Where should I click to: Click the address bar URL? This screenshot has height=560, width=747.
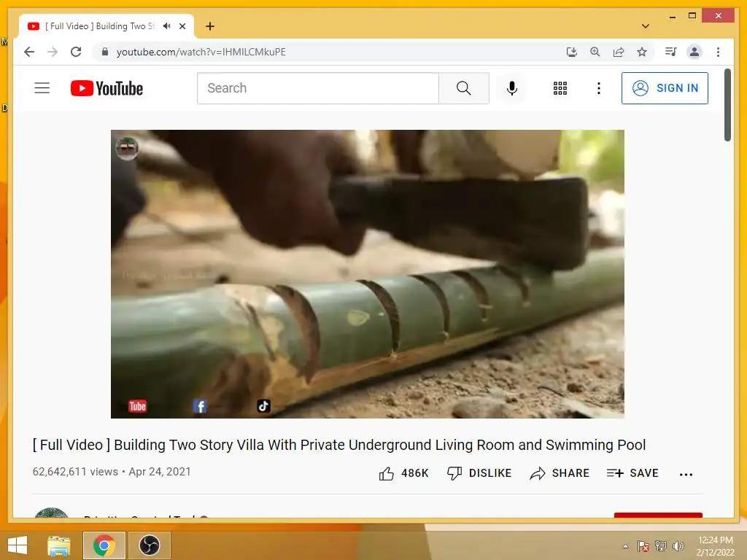pyautogui.click(x=201, y=52)
